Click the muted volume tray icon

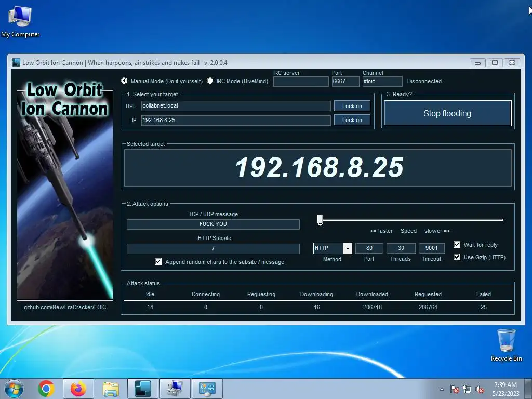(480, 389)
